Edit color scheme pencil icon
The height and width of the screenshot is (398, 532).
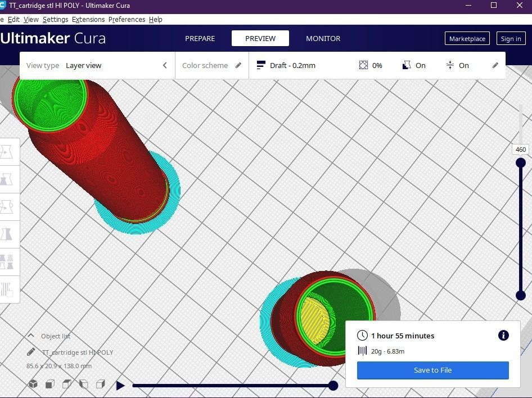238,65
